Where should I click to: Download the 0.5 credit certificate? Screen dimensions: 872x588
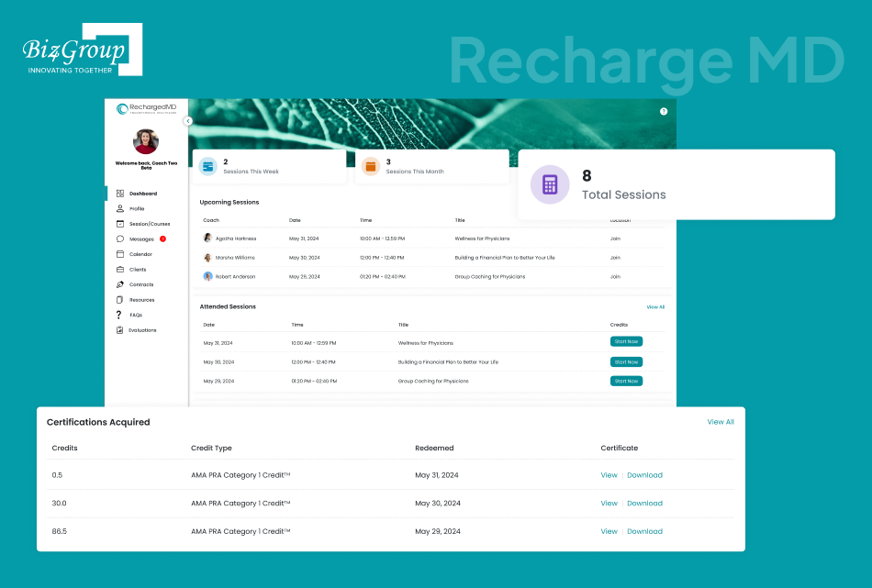(x=644, y=475)
